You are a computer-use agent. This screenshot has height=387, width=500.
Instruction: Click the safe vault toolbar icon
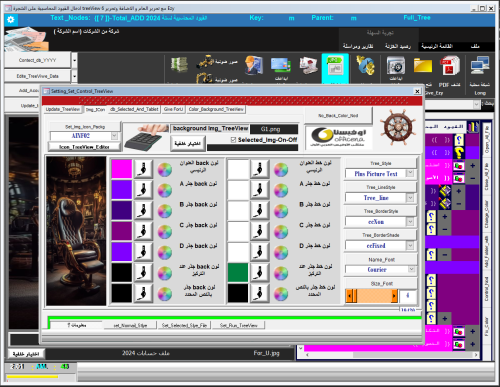coord(396,65)
